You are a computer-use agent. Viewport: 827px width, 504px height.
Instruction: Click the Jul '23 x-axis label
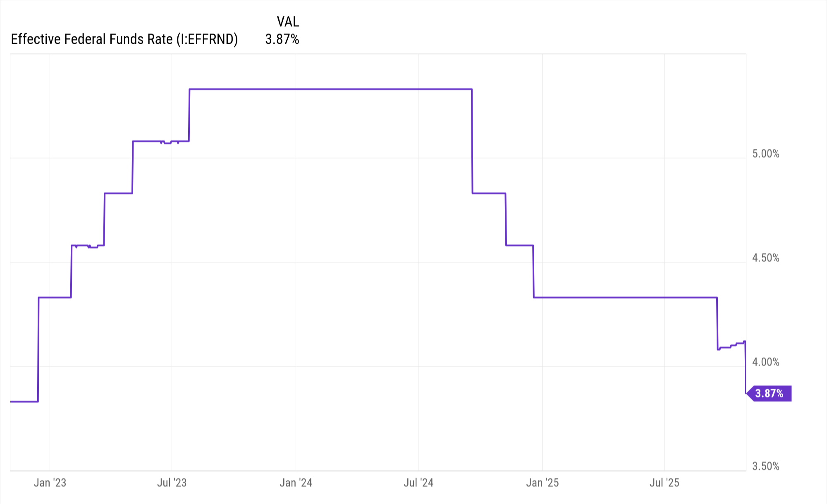coord(172,483)
